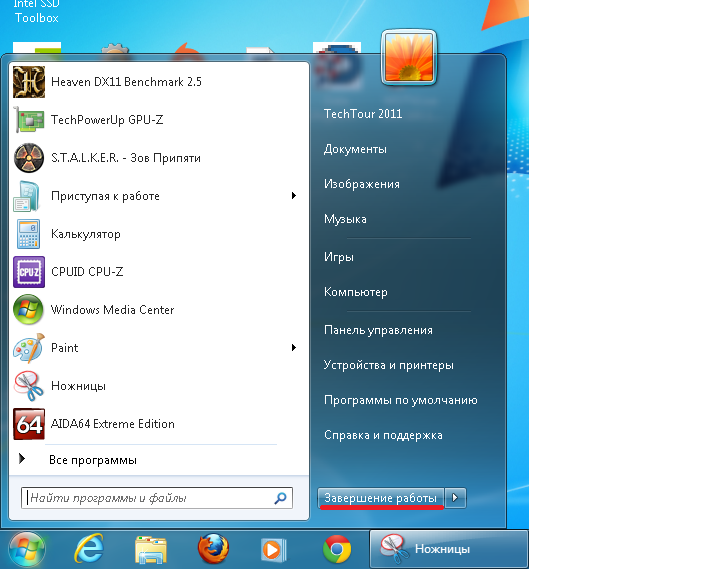Image resolution: width=716 pixels, height=569 pixels.
Task: Select AIDA64 Extreme Edition label
Action: click(x=112, y=424)
